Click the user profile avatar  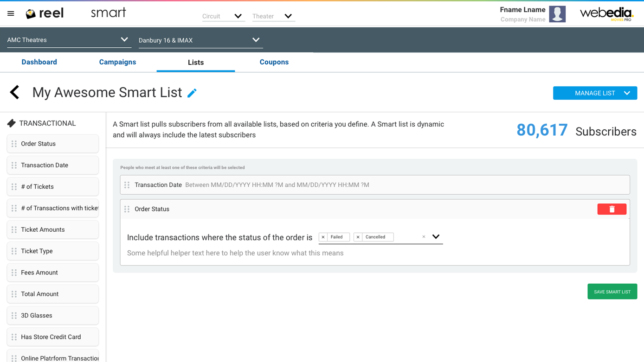(x=557, y=14)
